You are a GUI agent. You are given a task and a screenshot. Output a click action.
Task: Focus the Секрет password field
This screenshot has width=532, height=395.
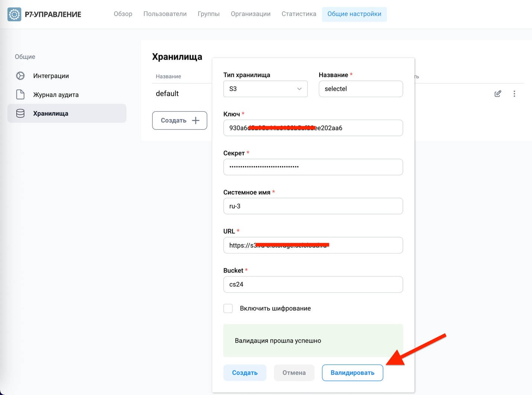point(313,167)
